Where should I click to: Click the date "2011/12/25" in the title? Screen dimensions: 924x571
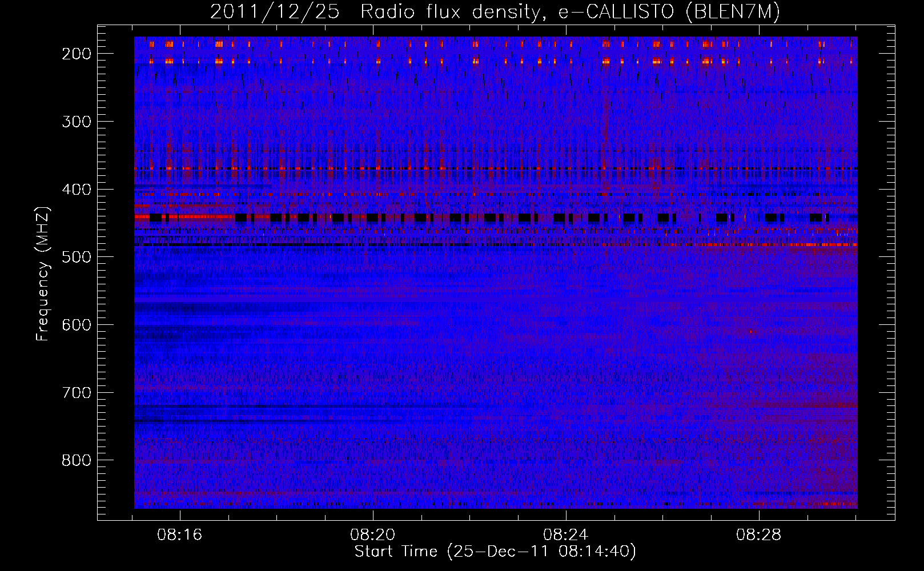tap(275, 12)
